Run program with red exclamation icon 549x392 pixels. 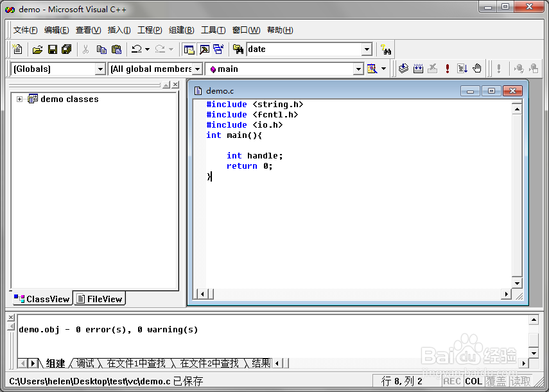pyautogui.click(x=448, y=68)
